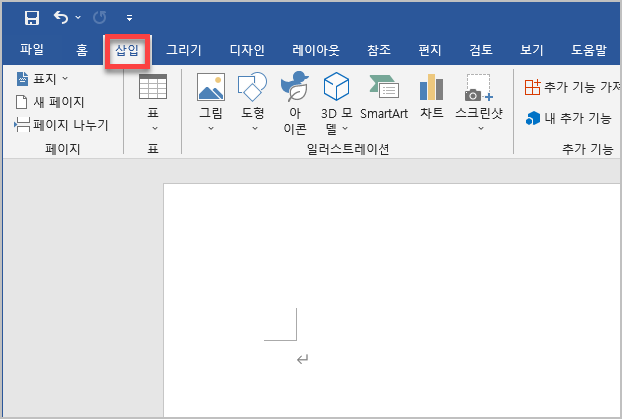
Task: Click the 스크린샷 screenshot camera icon
Action: coord(479,87)
